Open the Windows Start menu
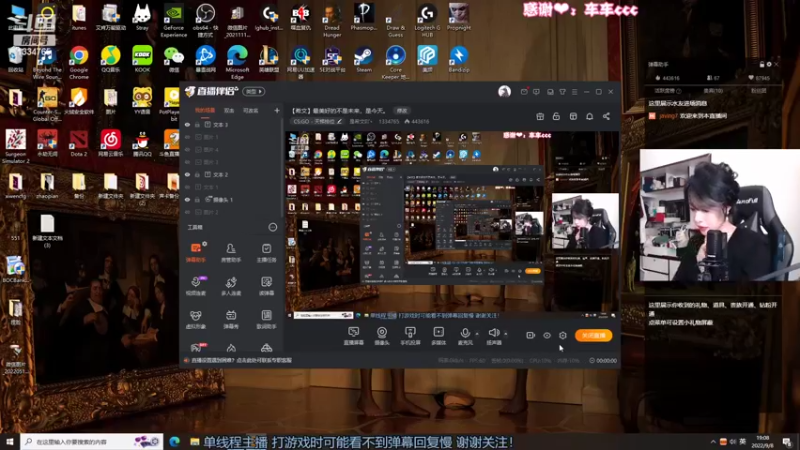800x450 pixels. pyautogui.click(x=10, y=441)
